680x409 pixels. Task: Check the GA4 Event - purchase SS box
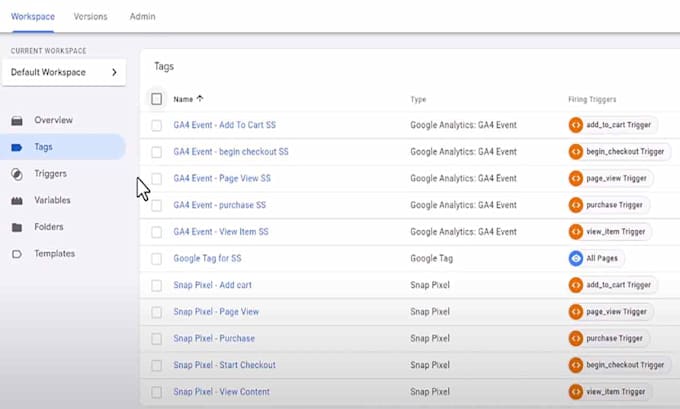click(157, 205)
